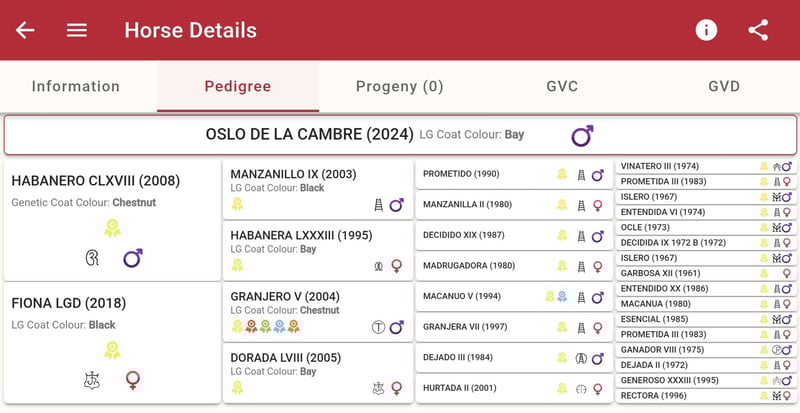Select the GVC tab
This screenshot has height=413, width=800.
[562, 86]
